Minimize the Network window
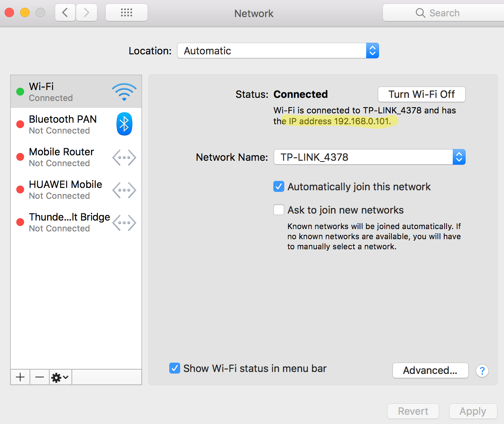The width and height of the screenshot is (504, 424). tap(25, 12)
